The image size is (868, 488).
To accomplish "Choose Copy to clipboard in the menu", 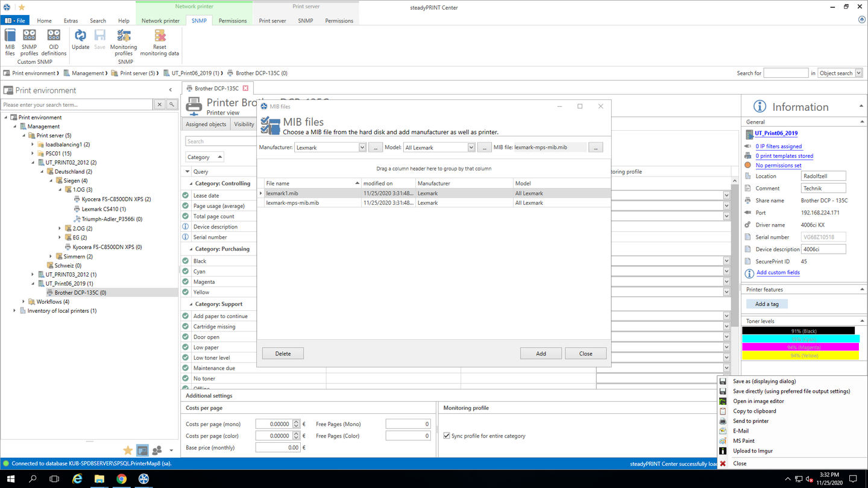I will tap(754, 411).
